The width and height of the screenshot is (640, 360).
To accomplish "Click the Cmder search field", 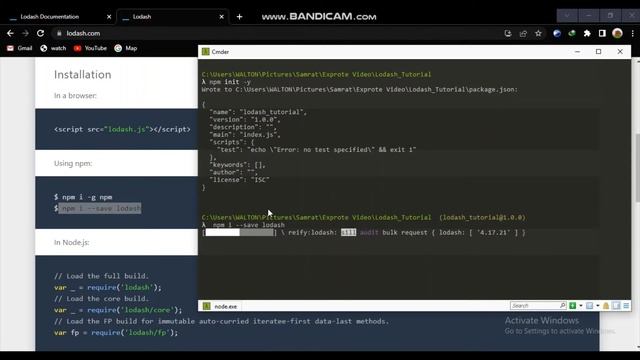I will tap(535, 306).
